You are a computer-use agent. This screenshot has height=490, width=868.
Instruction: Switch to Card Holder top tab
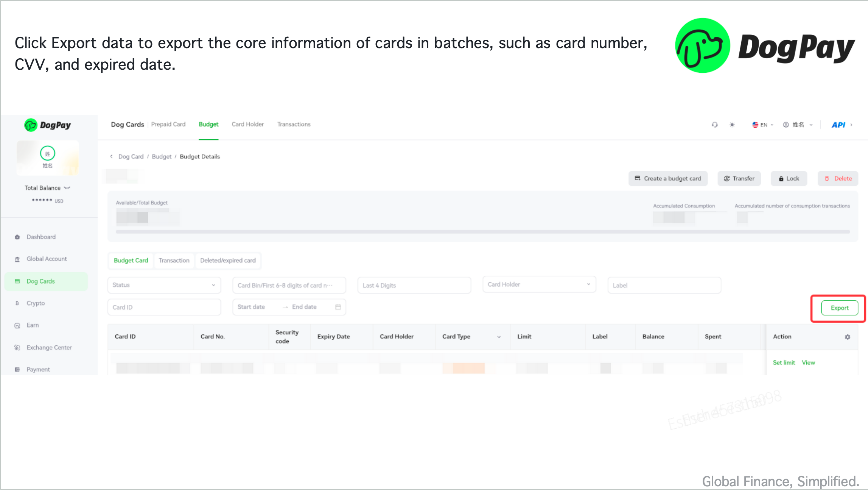247,124
